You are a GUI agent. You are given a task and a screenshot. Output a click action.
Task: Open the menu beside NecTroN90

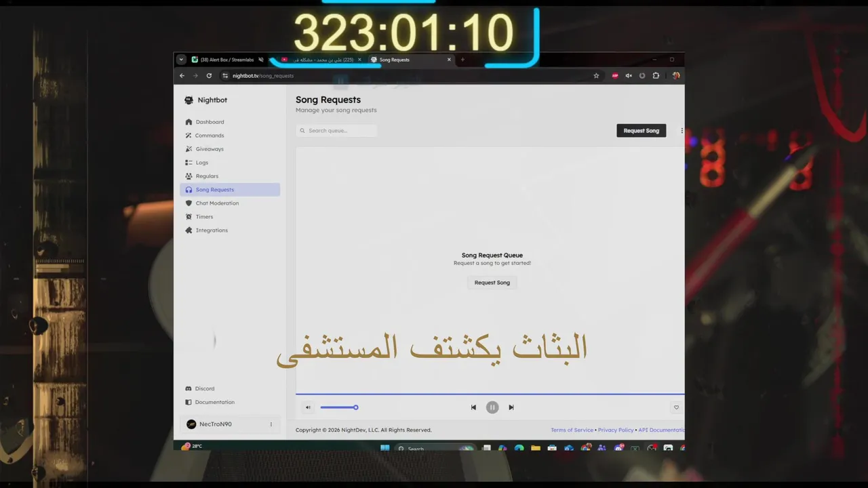click(271, 424)
